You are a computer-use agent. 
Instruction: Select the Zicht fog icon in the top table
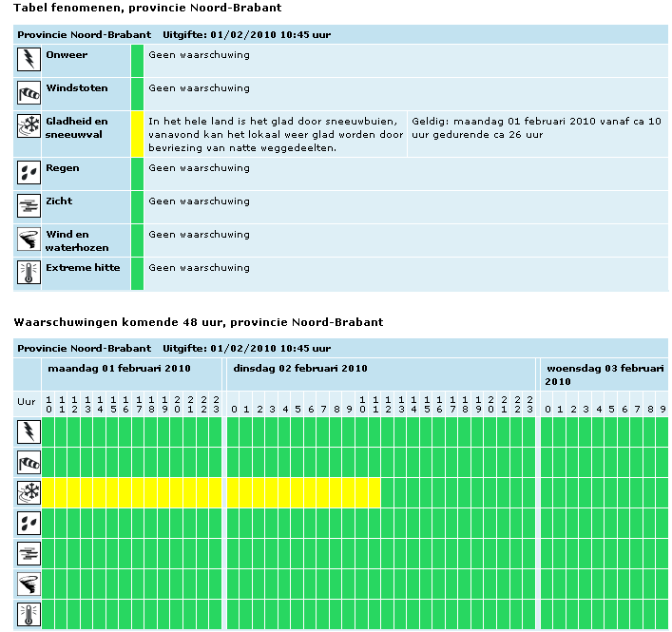pyautogui.click(x=29, y=206)
